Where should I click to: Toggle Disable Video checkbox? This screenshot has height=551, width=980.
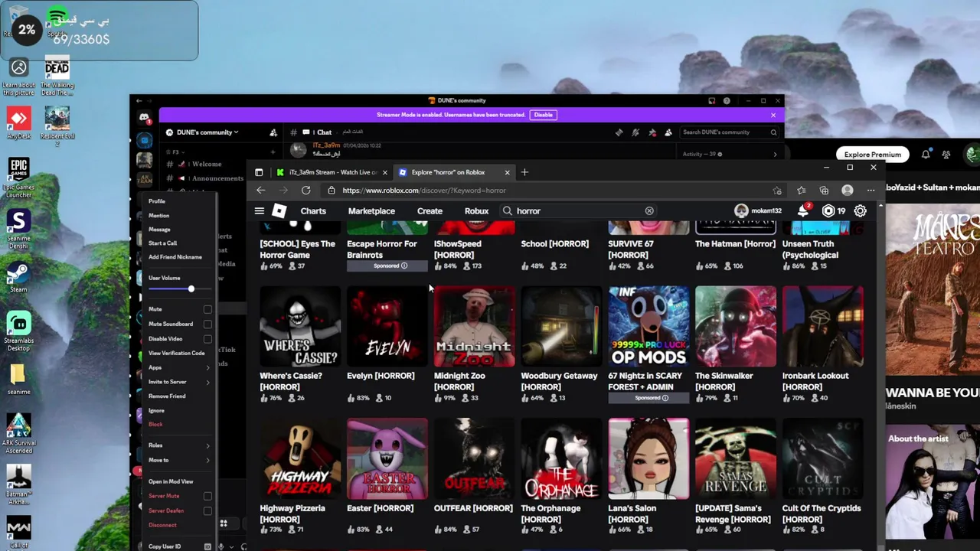point(207,338)
